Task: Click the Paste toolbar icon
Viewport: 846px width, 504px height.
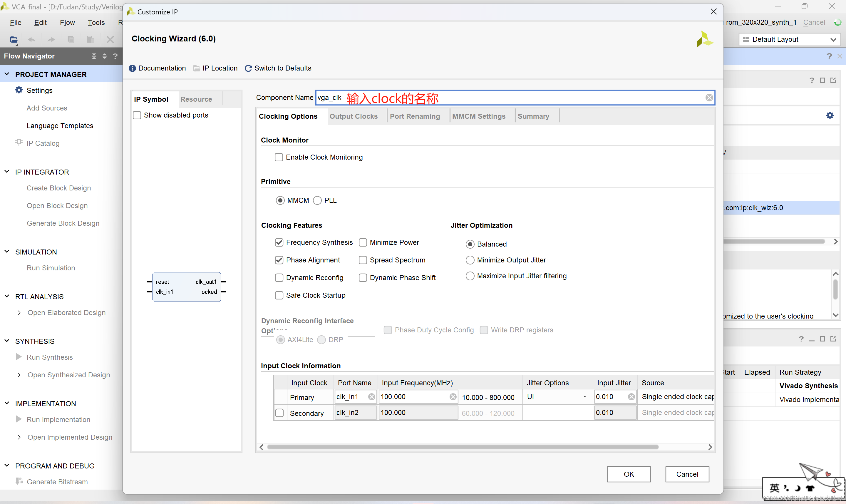Action: [91, 40]
